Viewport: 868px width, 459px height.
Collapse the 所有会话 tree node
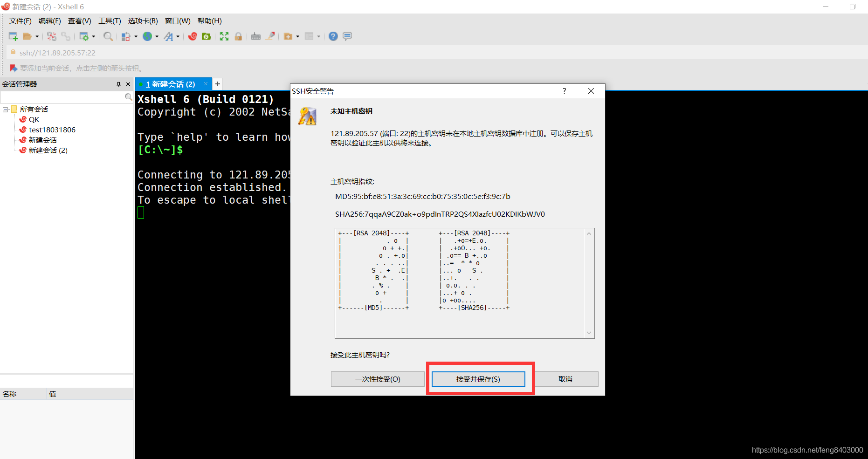pos(5,109)
